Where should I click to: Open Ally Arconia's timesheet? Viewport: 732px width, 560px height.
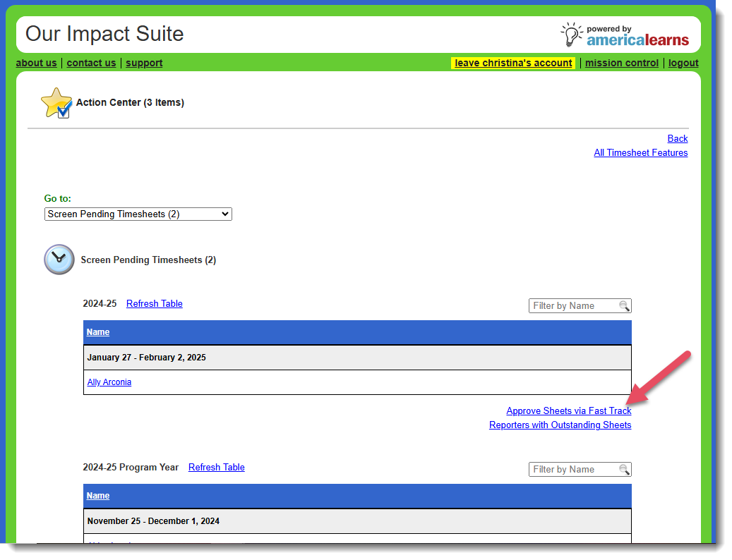109,382
